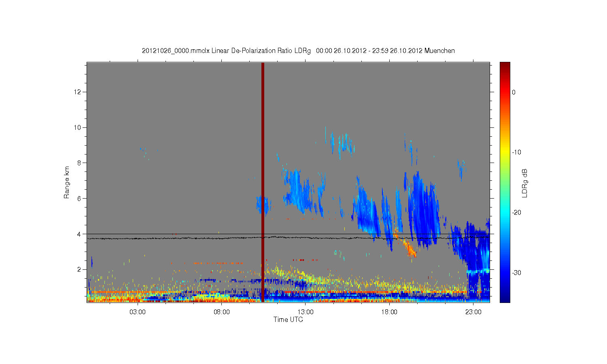Click the cyan band near 23:00 at 2 km
The image size is (607, 364).
[478, 271]
